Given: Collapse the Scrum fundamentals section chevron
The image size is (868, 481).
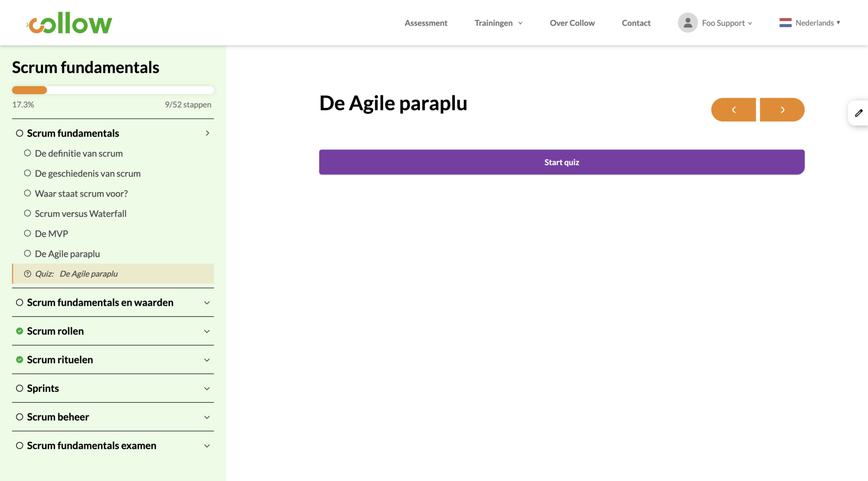Looking at the screenshot, I should [207, 133].
